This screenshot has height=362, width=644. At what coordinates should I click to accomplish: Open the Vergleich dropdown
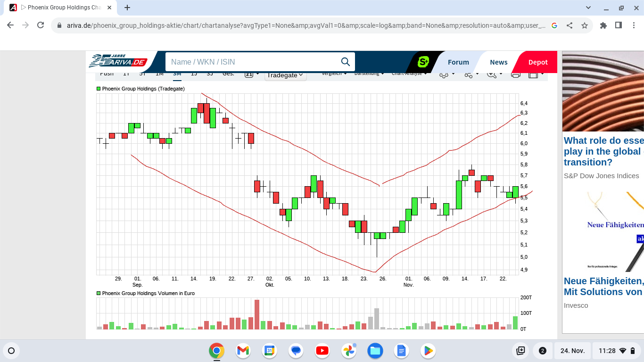[x=334, y=74]
